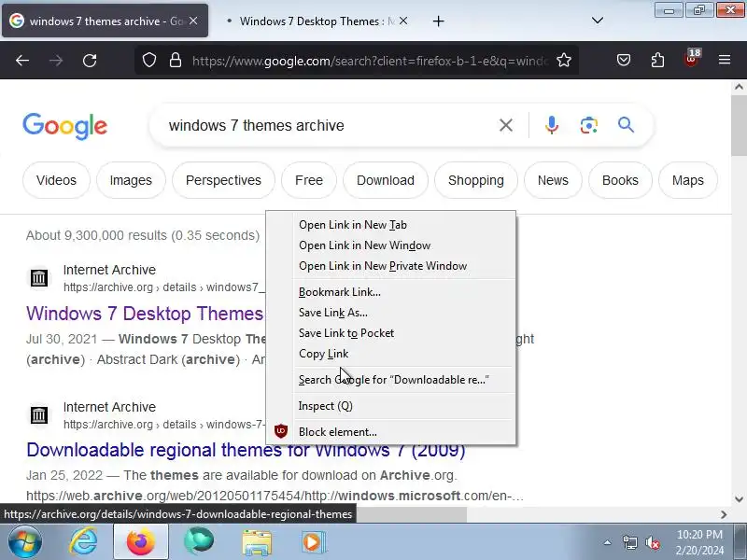The image size is (747, 560).
Task: Click the vertical scrollbar down arrow
Action: [739, 499]
